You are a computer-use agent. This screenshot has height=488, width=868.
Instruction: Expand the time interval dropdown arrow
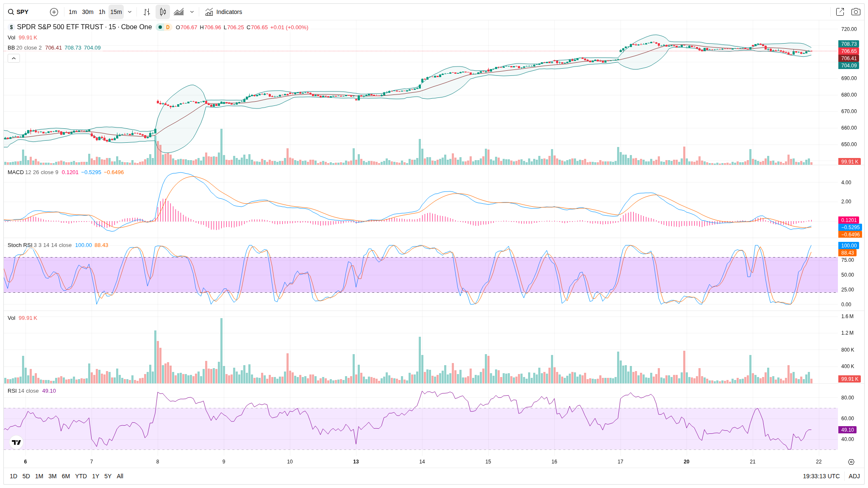130,12
